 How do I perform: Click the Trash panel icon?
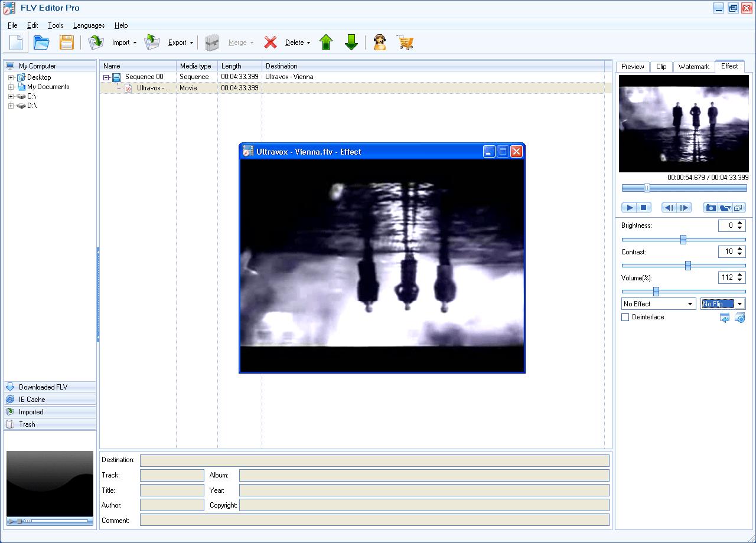(9, 424)
